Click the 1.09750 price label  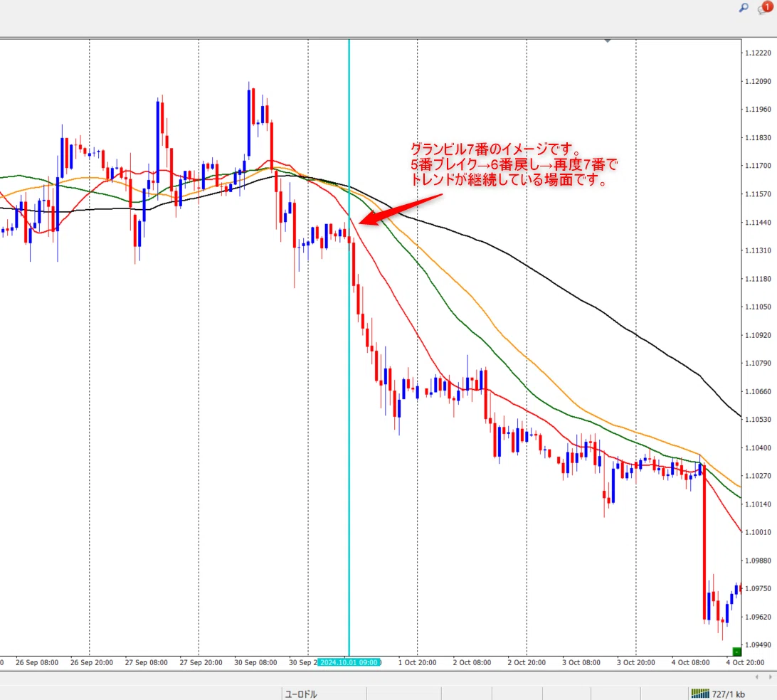pos(758,589)
